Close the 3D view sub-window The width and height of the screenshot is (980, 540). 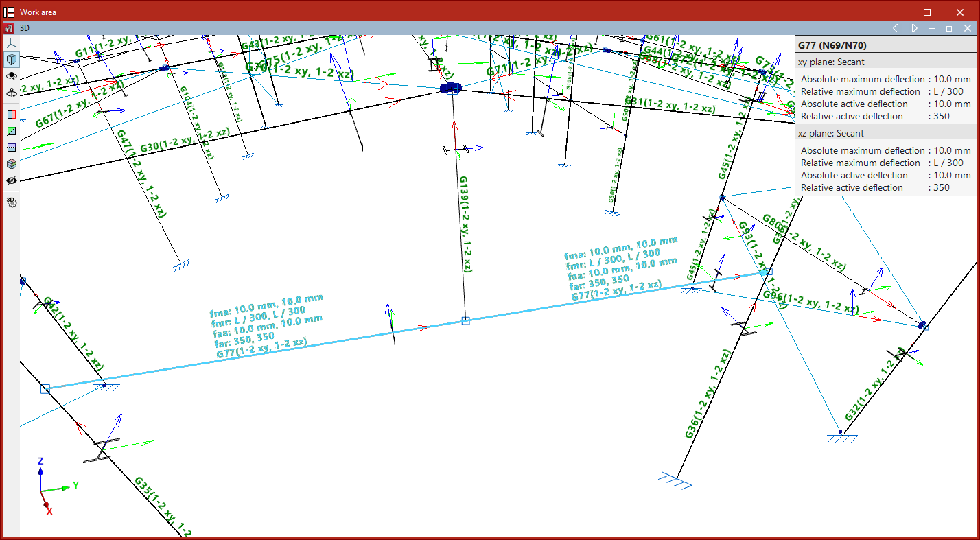tap(968, 28)
